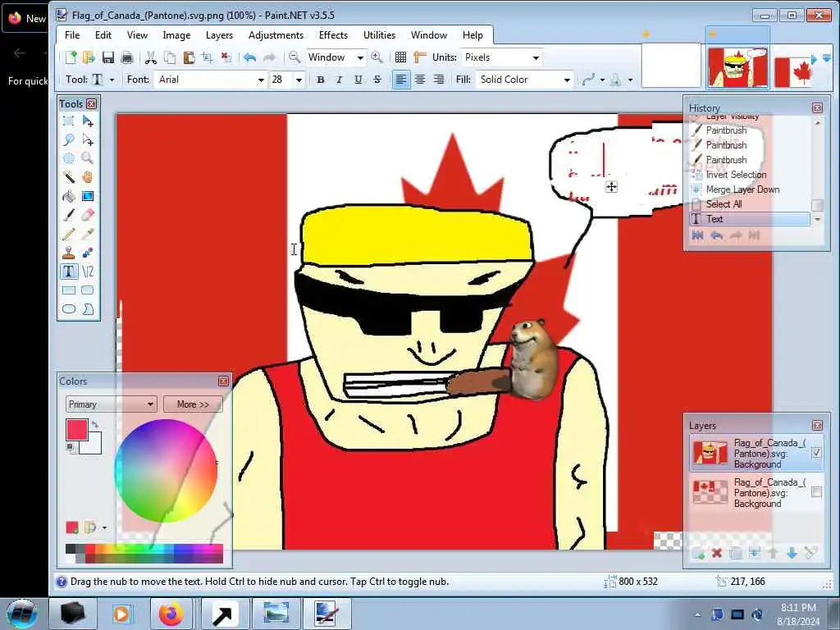Viewport: 840px width, 630px height.
Task: Select the Text tool in Tools panel
Action: [x=69, y=272]
